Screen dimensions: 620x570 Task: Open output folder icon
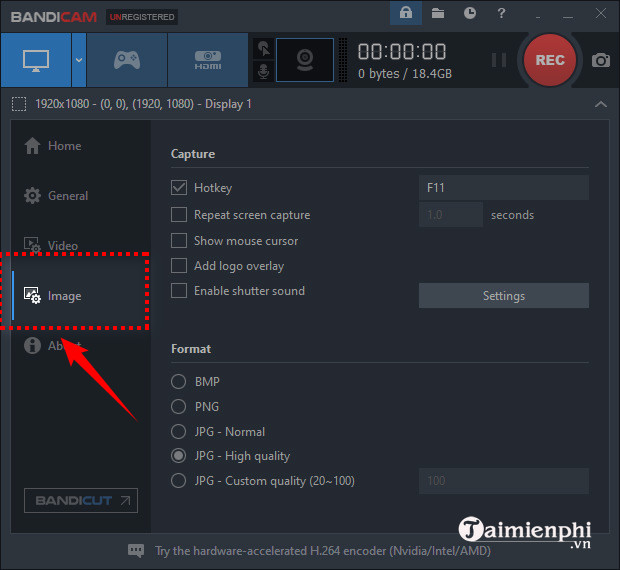coord(438,13)
